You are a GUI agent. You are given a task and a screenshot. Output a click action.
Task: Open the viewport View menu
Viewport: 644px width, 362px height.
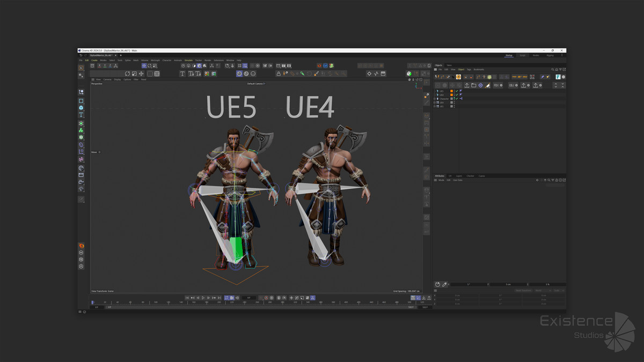point(98,79)
